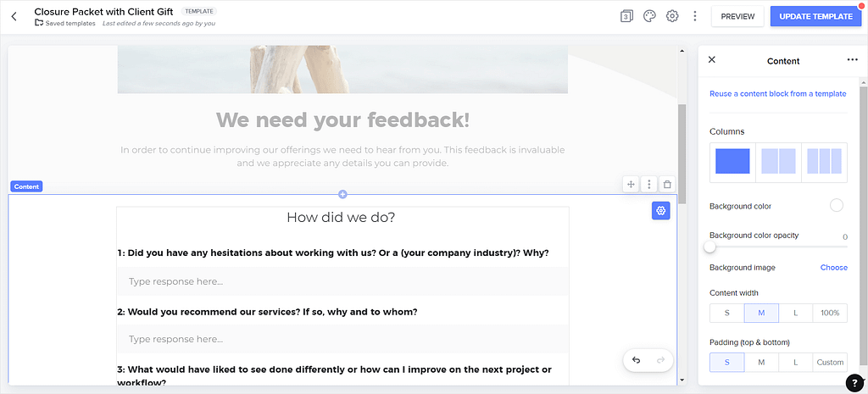This screenshot has width=868, height=394.
Task: Open template settings gear icon
Action: tap(672, 16)
